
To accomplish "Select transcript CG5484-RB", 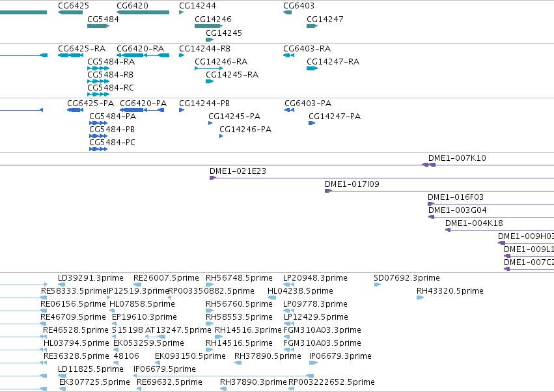I will (x=111, y=75).
